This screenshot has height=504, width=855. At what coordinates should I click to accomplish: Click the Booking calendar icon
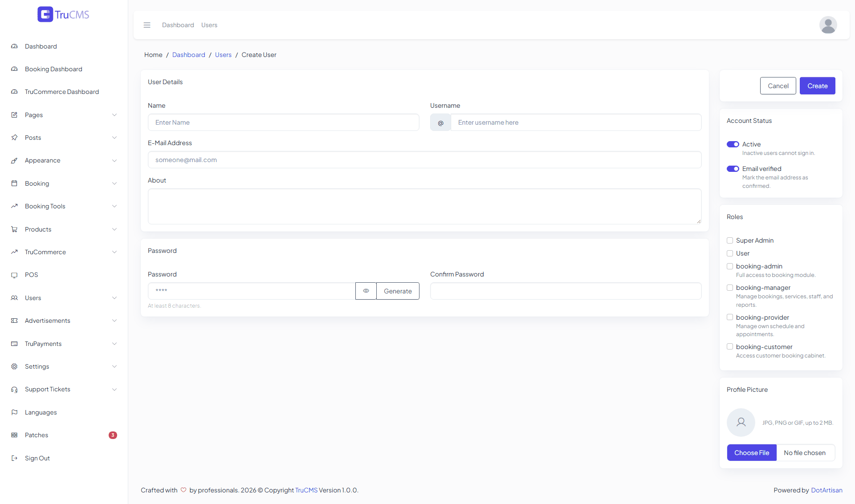(x=14, y=183)
